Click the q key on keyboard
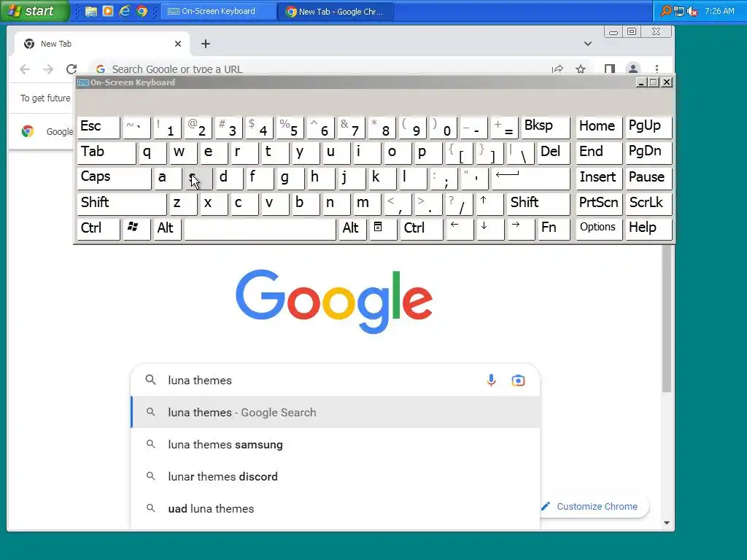The image size is (747, 560). click(152, 153)
